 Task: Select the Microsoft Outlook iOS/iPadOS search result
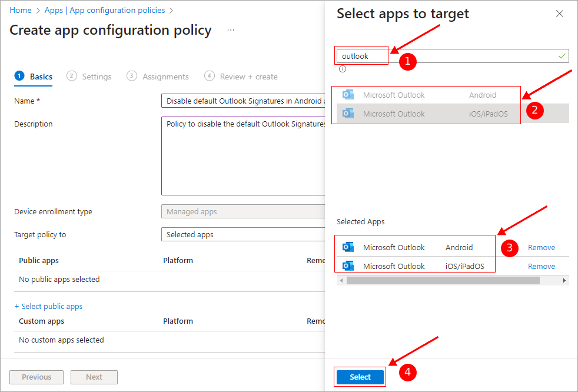click(453, 114)
